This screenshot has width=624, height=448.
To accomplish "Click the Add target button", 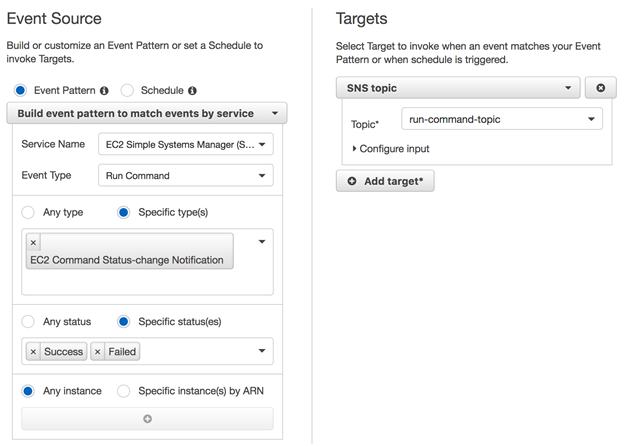I will (385, 181).
